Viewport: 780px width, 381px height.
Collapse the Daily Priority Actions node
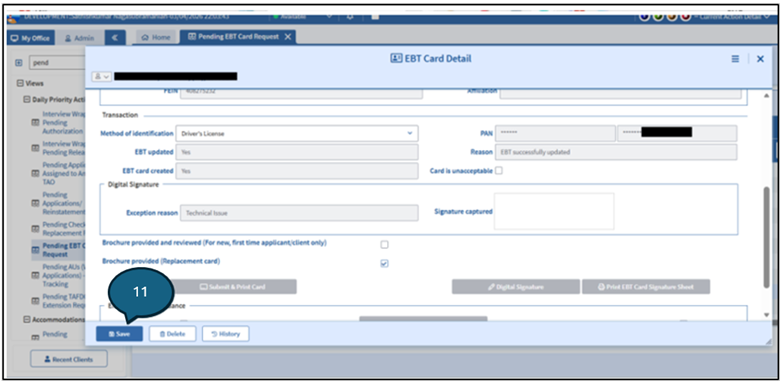(27, 99)
